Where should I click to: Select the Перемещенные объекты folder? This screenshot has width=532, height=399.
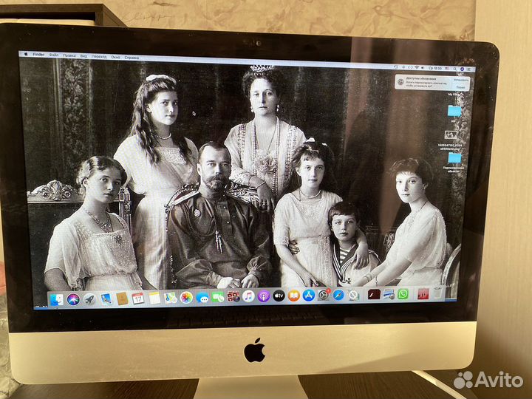point(454,159)
